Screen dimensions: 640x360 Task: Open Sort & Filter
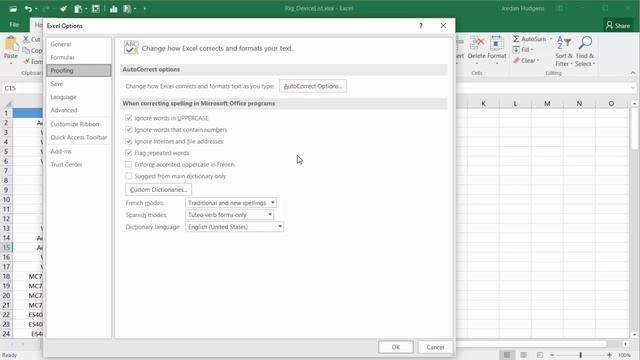pyautogui.click(x=564, y=51)
